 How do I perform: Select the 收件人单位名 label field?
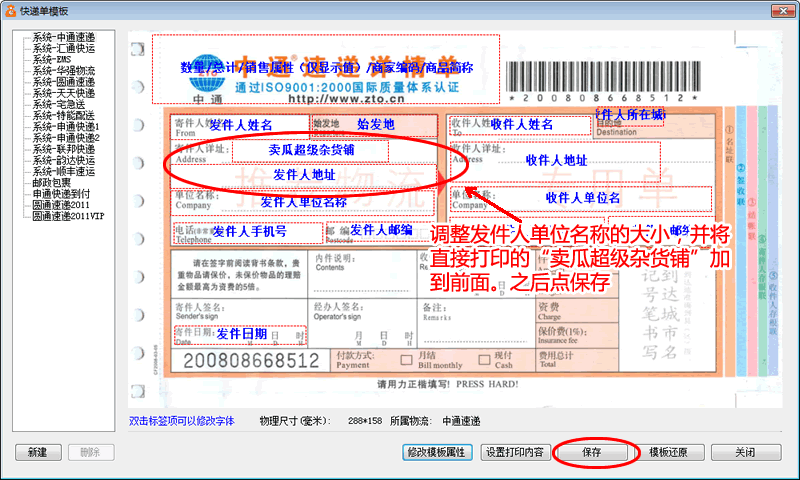coord(583,198)
